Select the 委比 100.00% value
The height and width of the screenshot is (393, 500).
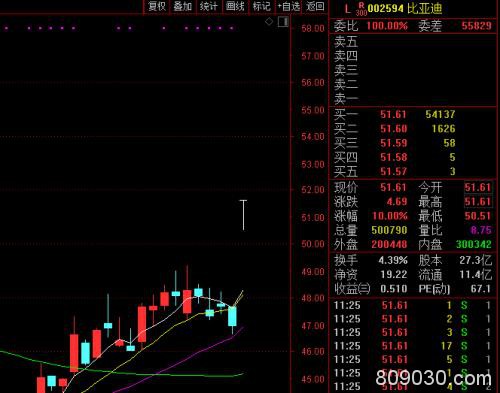(x=387, y=26)
